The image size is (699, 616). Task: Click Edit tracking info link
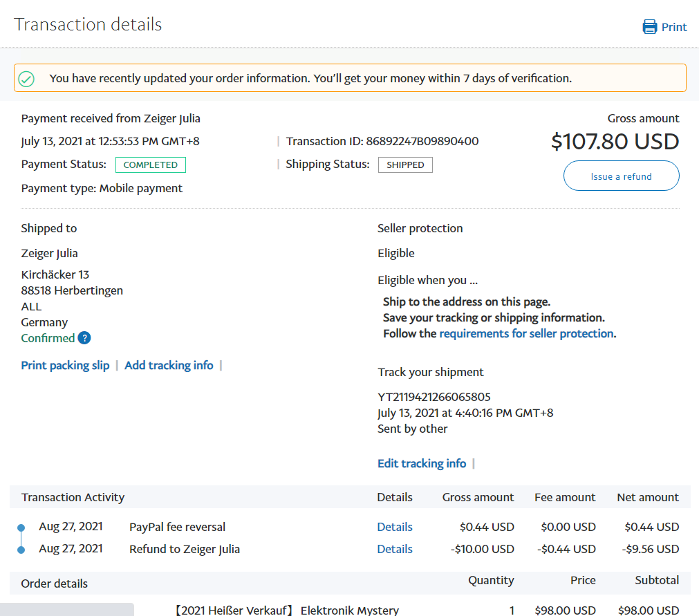point(422,463)
